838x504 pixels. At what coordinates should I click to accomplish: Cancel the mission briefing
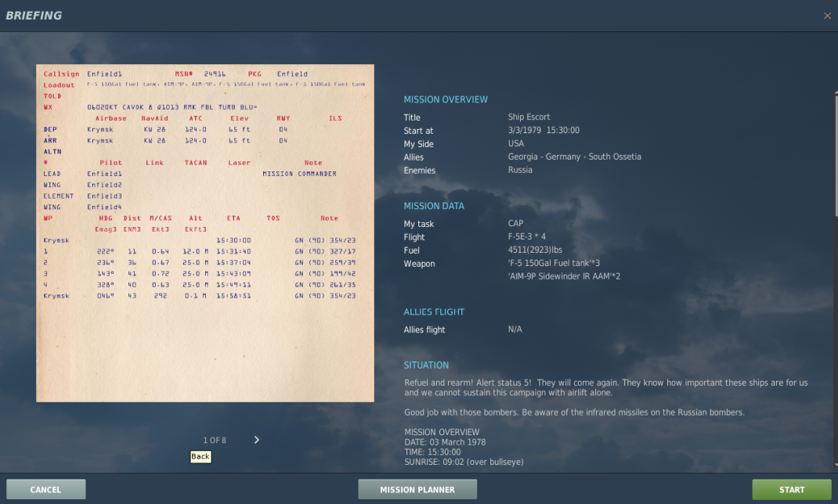coord(46,490)
